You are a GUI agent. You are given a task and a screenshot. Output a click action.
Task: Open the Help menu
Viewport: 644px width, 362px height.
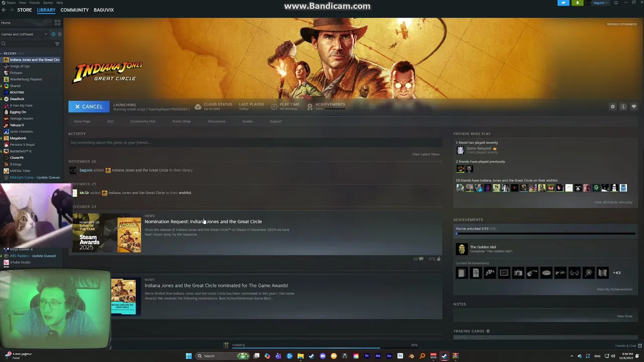(60, 3)
